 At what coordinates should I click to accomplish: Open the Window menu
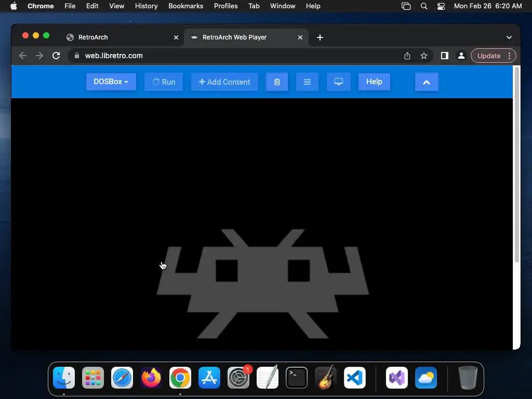tap(283, 6)
